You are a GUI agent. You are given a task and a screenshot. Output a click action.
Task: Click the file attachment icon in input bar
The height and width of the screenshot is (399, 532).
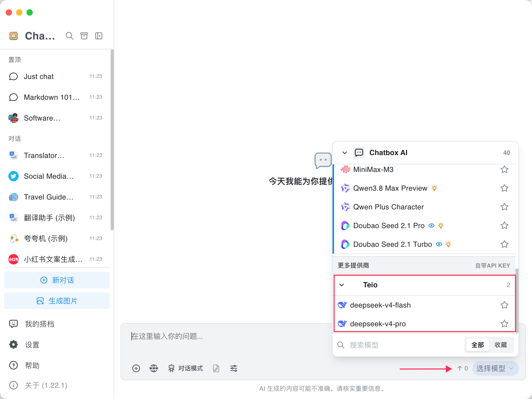click(x=216, y=368)
